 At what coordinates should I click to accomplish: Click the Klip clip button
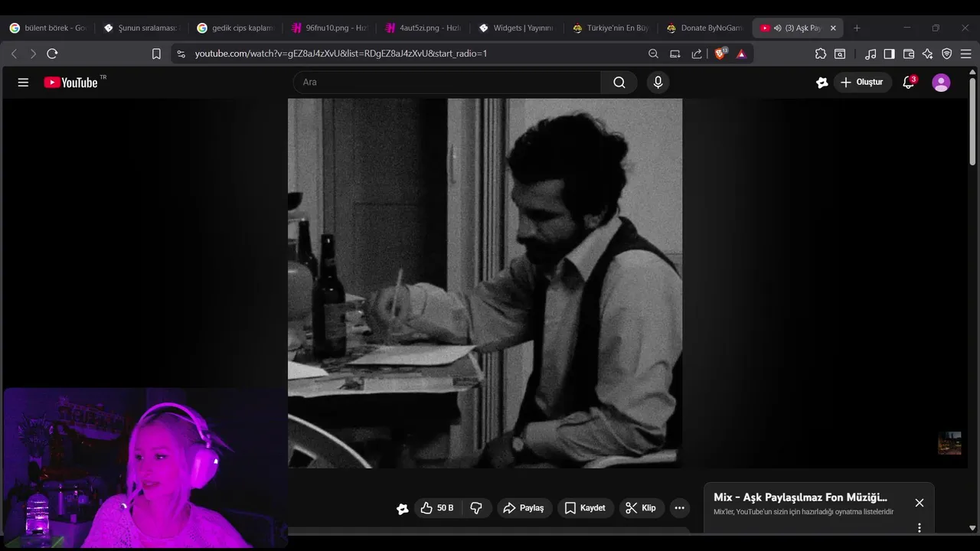click(641, 508)
